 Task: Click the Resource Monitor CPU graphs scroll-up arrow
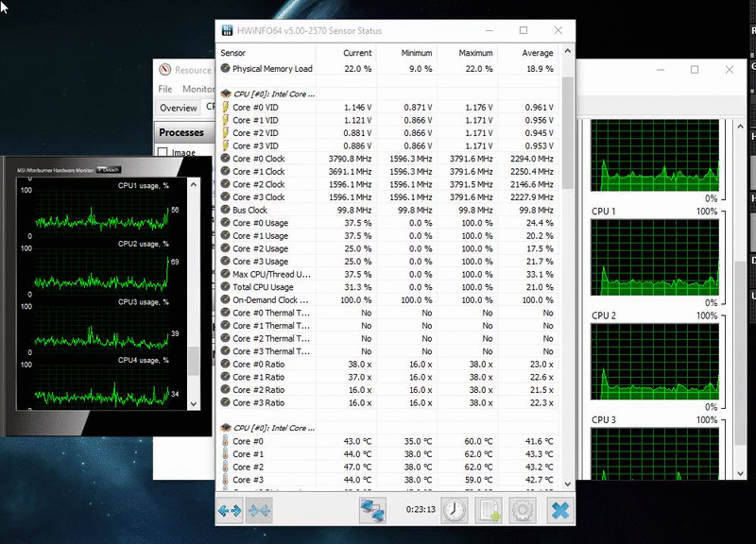(x=741, y=127)
